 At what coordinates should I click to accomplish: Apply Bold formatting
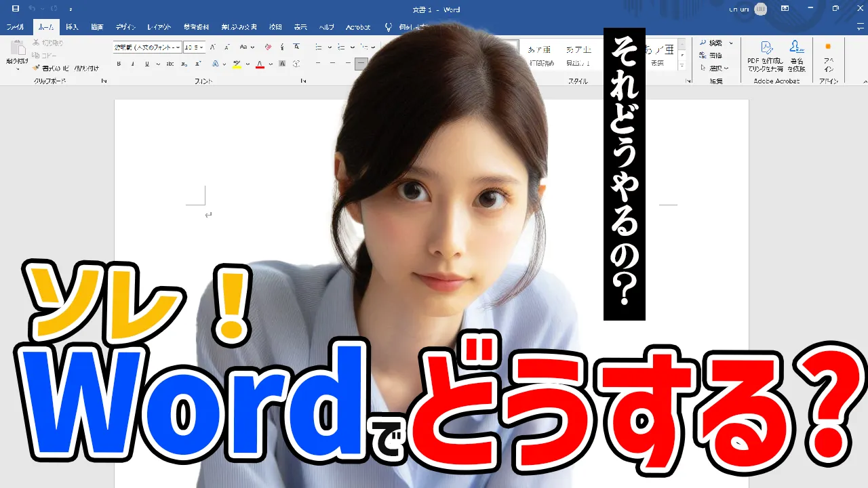coord(119,64)
